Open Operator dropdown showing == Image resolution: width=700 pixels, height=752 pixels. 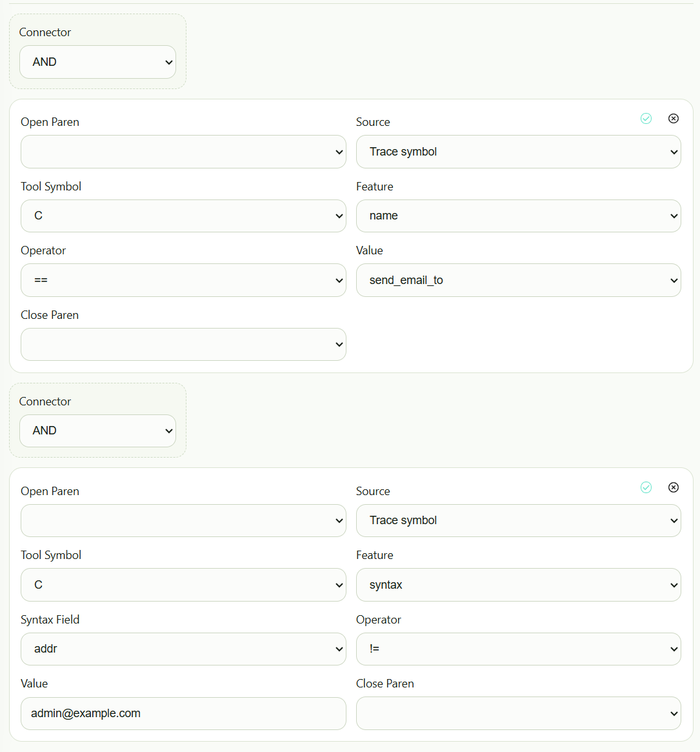coord(183,280)
